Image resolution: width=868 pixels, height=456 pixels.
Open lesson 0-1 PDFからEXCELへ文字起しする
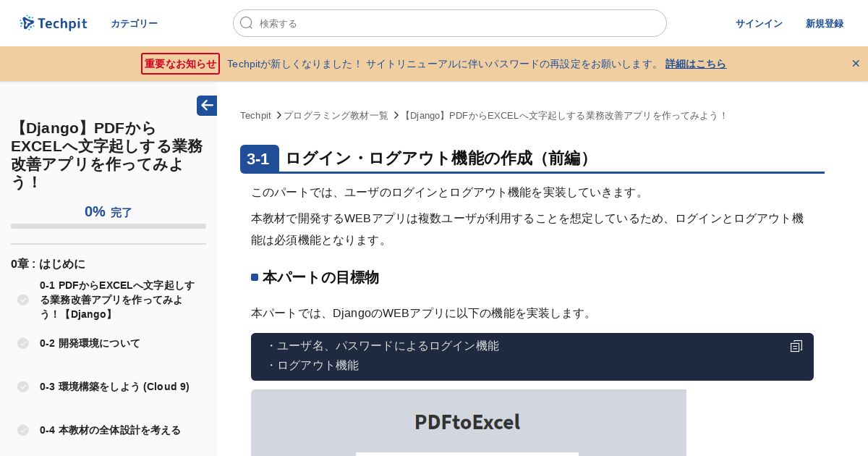coord(117,300)
